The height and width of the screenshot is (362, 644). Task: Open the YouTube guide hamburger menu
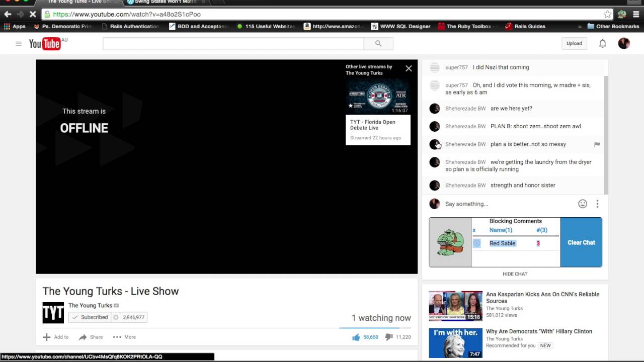19,44
